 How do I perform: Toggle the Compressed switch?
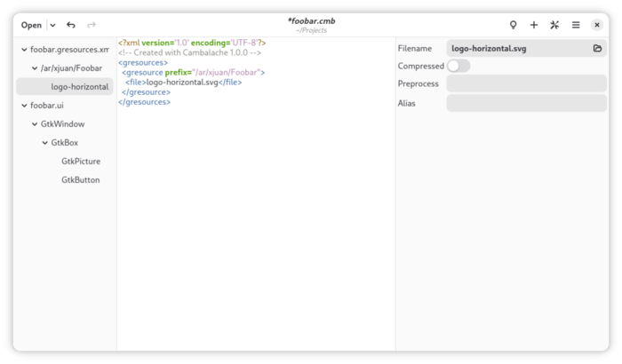[x=459, y=66]
